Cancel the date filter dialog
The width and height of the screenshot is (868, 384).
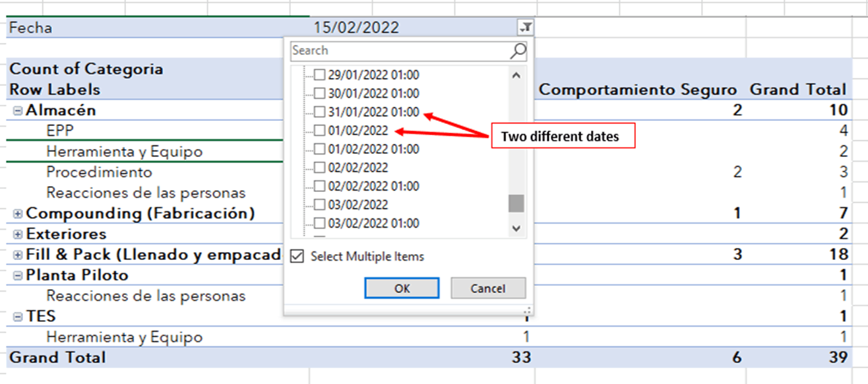click(x=488, y=288)
